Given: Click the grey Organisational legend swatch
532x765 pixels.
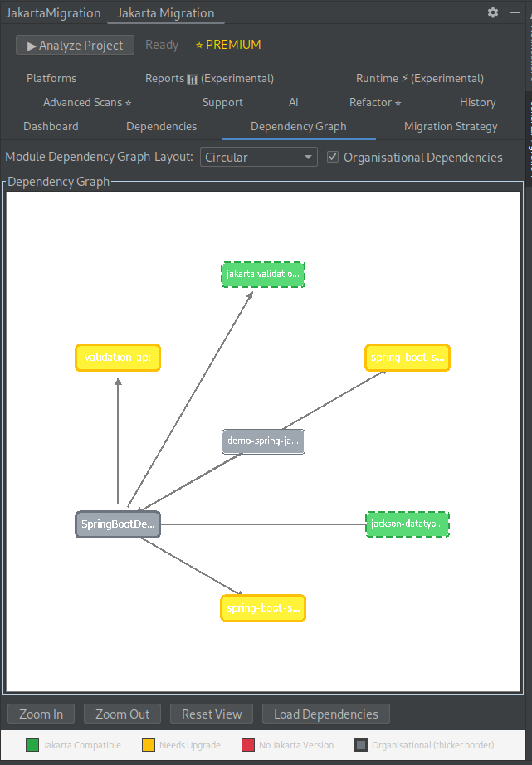Looking at the screenshot, I should [x=361, y=745].
